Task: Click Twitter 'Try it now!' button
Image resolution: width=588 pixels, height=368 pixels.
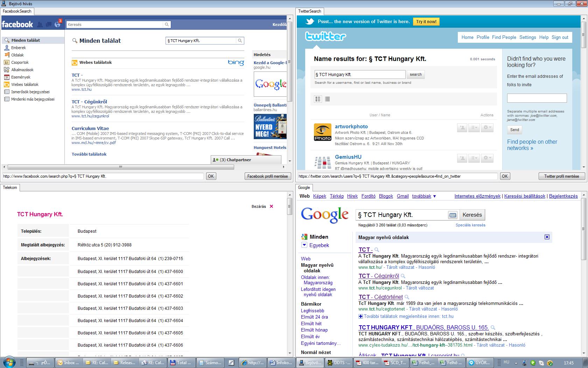Action: (x=426, y=22)
